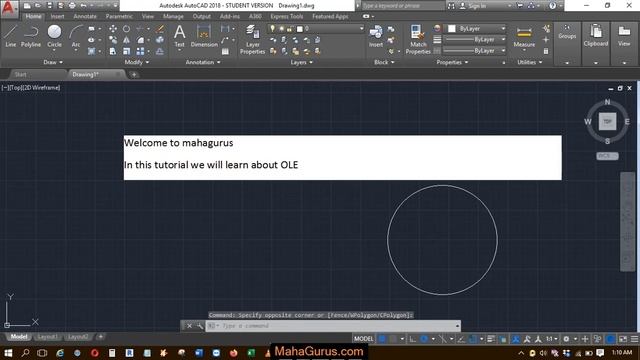
Task: Select the Line drawing tool
Action: pos(11,36)
